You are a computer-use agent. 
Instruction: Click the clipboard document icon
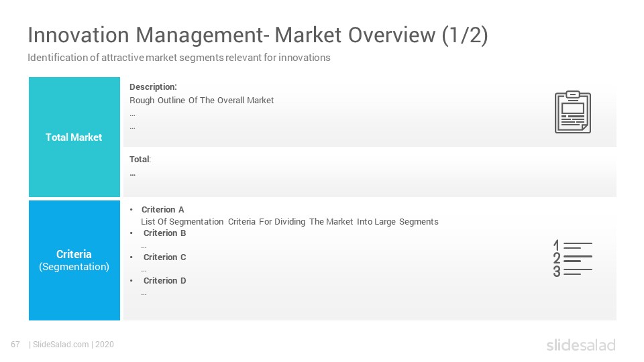tap(572, 112)
